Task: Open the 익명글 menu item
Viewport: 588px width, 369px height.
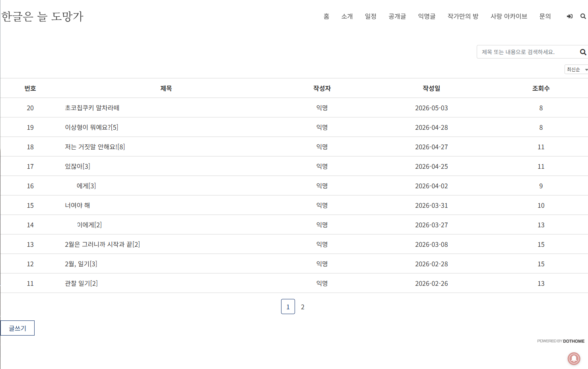Action: (427, 16)
